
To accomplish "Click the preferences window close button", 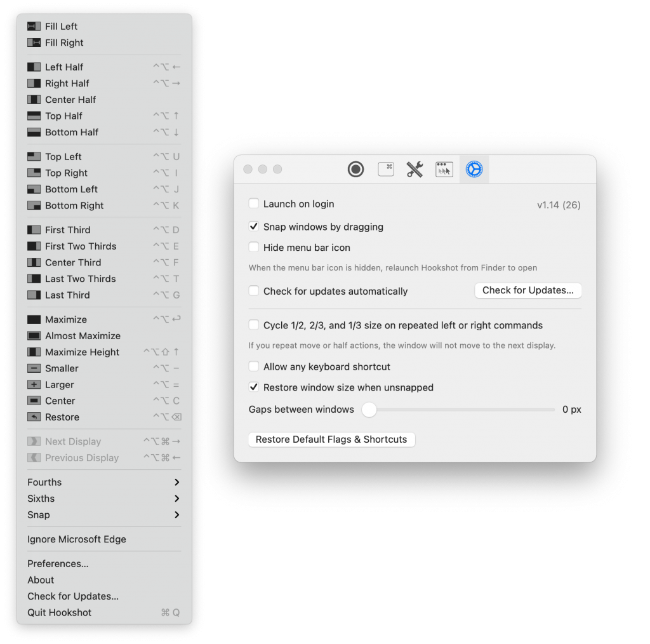I will (248, 169).
